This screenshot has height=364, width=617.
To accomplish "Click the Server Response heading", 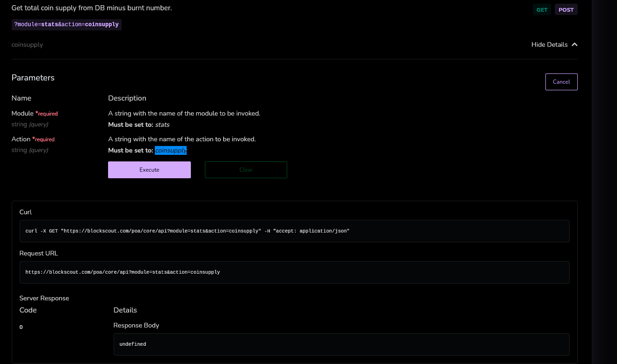I will pyautogui.click(x=44, y=298).
